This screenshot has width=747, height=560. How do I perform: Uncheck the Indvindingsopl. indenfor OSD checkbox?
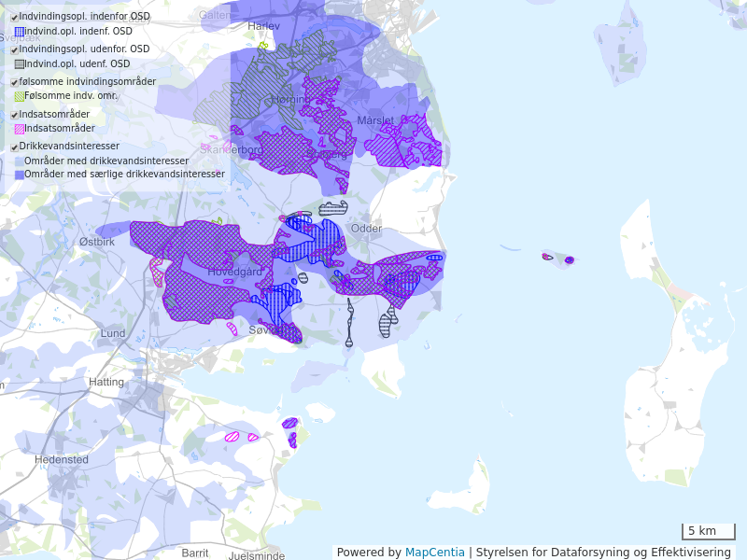(14, 18)
